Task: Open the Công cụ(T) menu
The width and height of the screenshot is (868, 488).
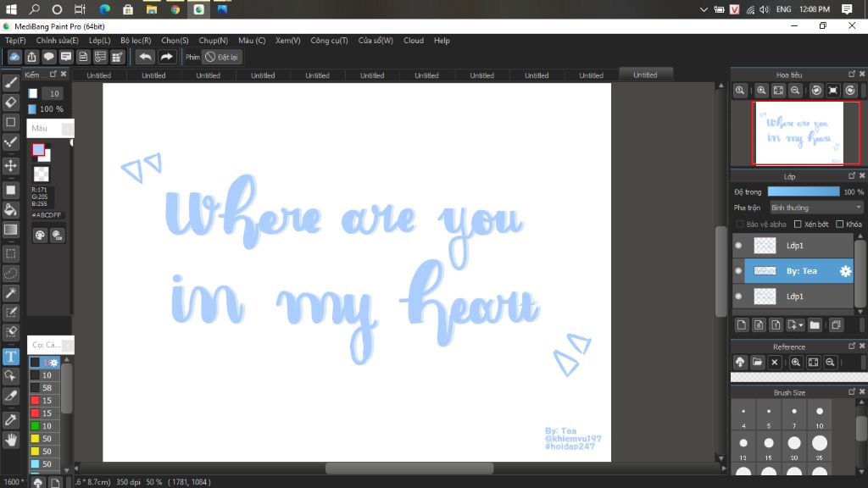Action: click(x=329, y=41)
